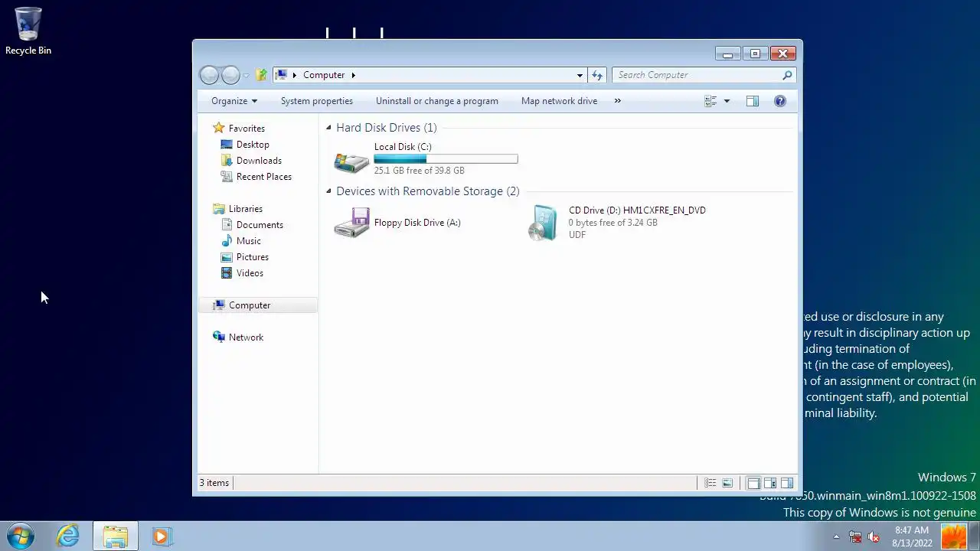
Task: Go forward with the Forward arrow button
Action: [x=230, y=75]
